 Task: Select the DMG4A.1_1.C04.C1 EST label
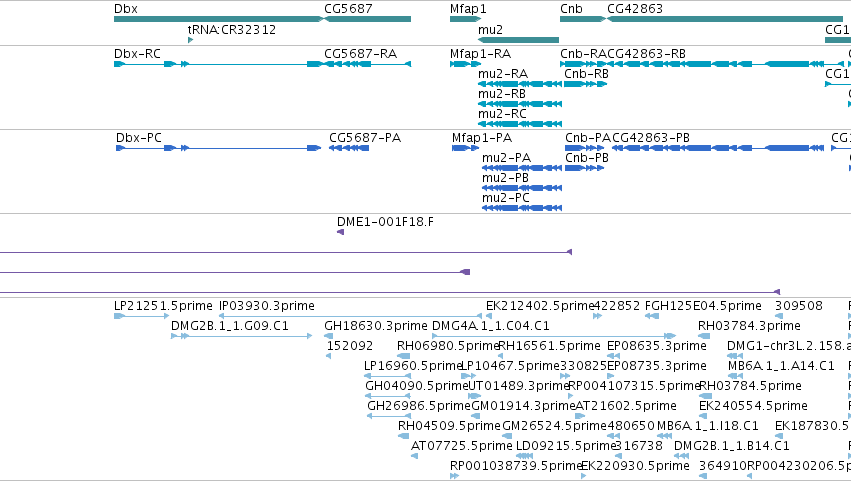point(491,326)
